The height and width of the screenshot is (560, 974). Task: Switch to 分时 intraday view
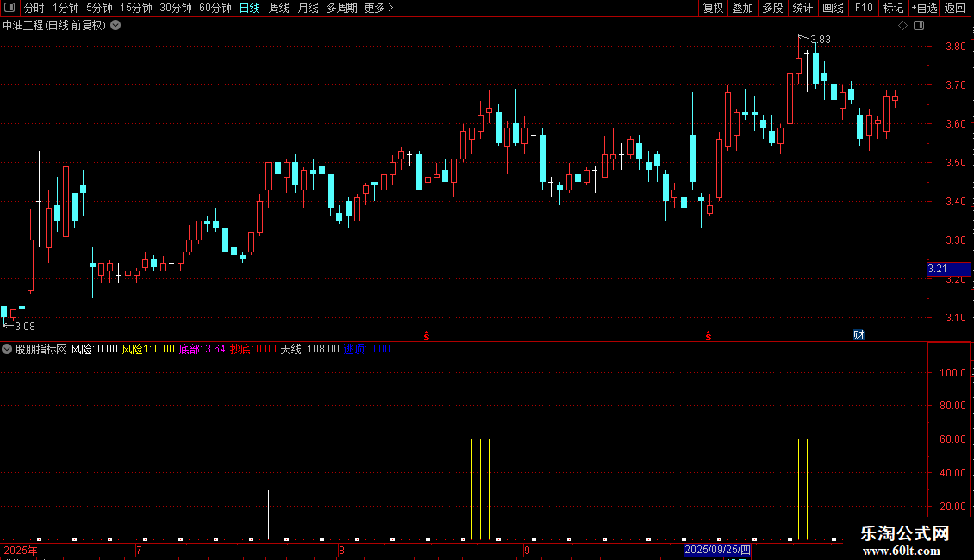click(34, 8)
